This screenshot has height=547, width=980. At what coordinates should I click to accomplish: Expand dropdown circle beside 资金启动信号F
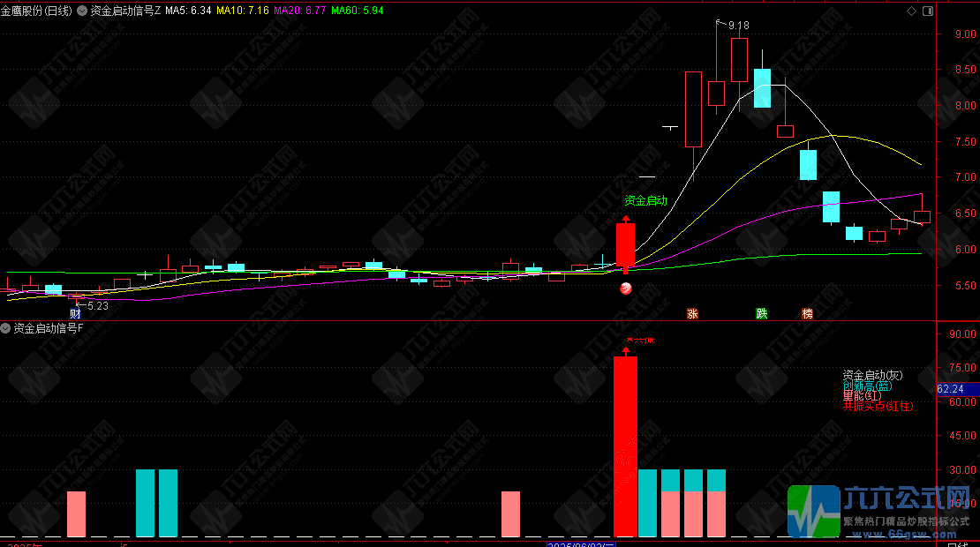pos(5,328)
